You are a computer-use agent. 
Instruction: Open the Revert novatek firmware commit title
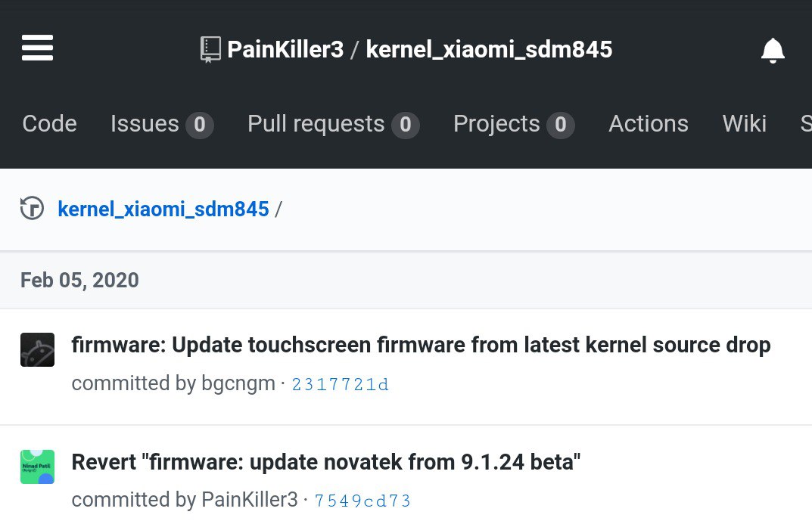pos(326,462)
